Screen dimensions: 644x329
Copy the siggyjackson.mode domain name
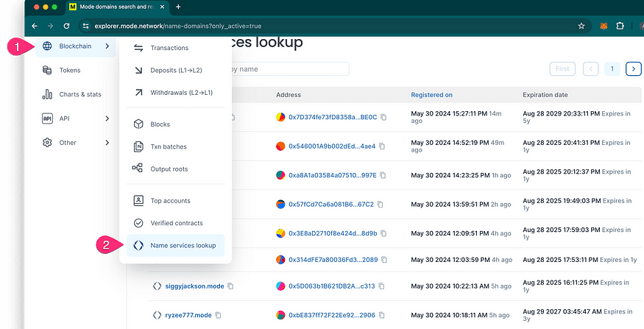[231, 286]
